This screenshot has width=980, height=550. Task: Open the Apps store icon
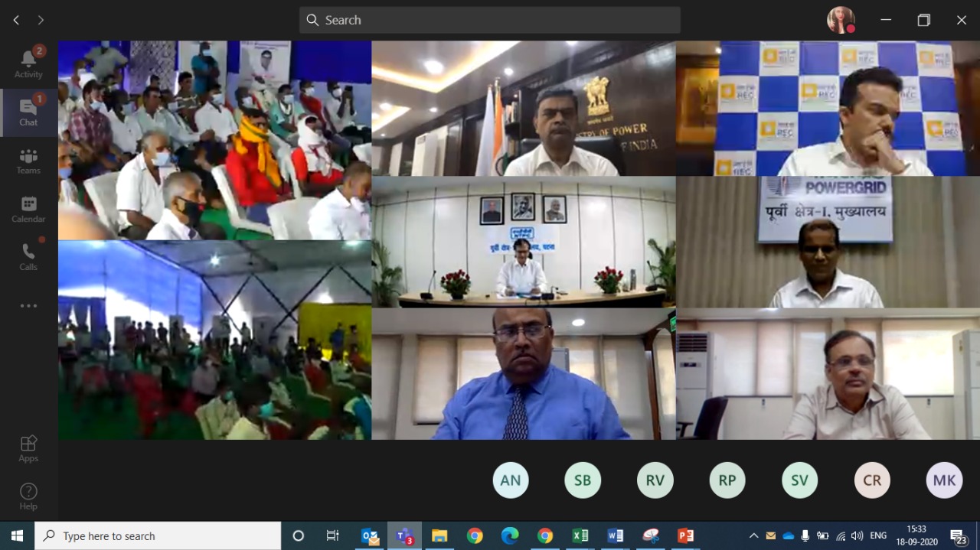28,448
